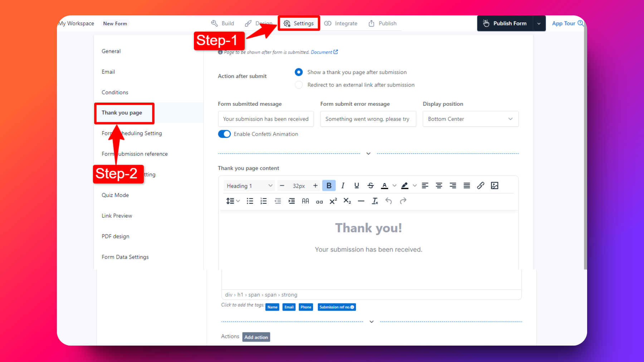Image resolution: width=644 pixels, height=362 pixels.
Task: Open the highlight color picker
Action: point(405,186)
